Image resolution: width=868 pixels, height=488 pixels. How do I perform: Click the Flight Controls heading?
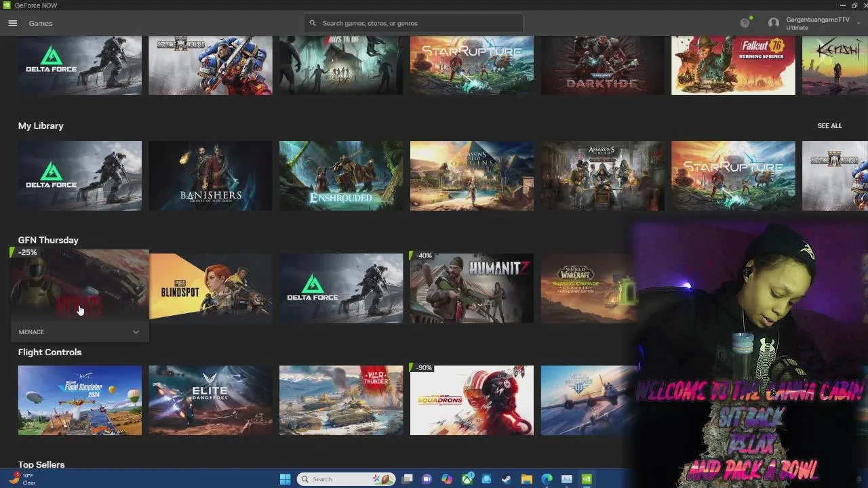pyautogui.click(x=50, y=352)
